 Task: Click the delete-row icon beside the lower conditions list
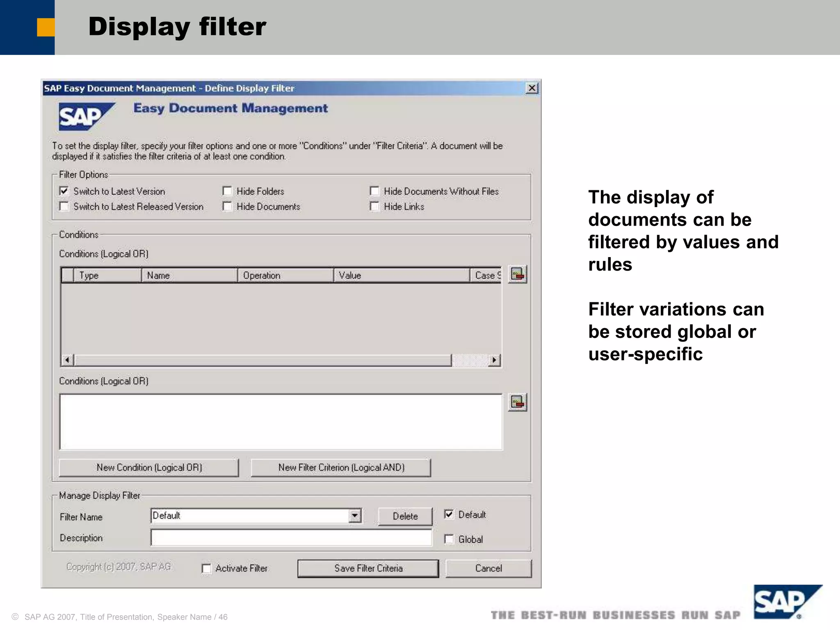click(518, 402)
